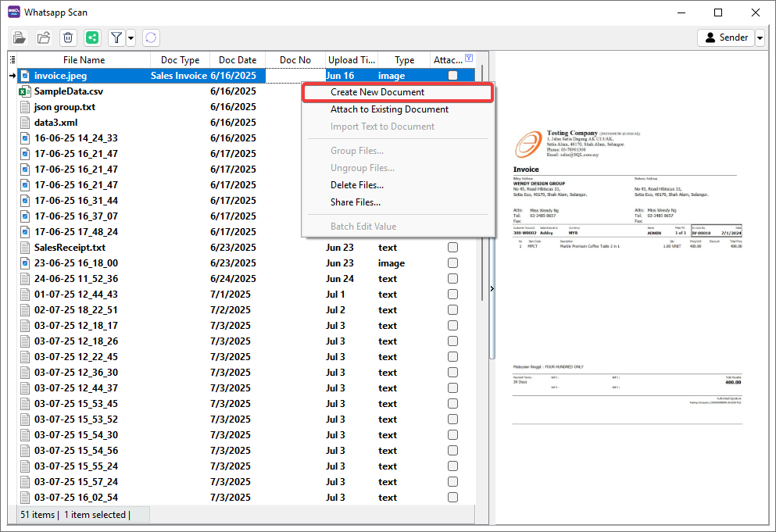Click the first open-document toolbar icon
The width and height of the screenshot is (776, 532).
(20, 37)
